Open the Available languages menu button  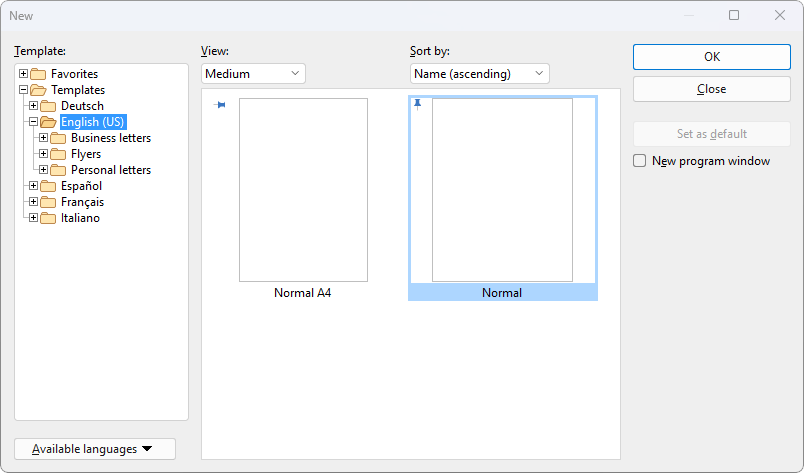tap(95, 449)
